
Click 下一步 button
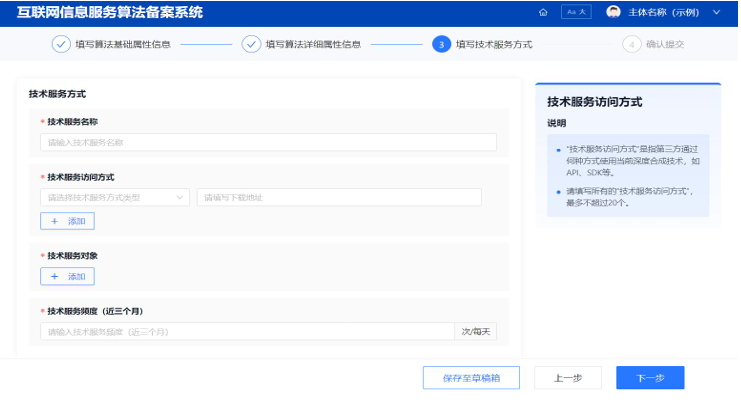pos(650,378)
